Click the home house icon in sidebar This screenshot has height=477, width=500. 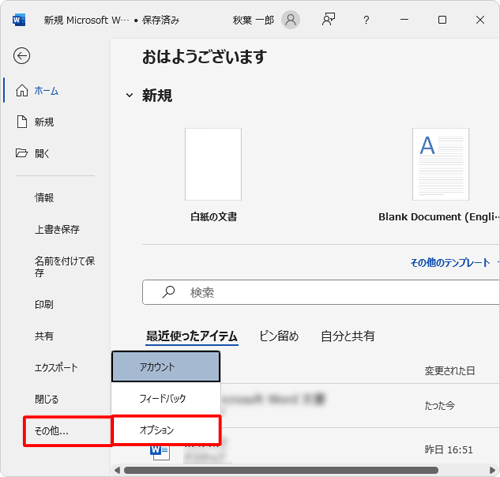(x=22, y=90)
